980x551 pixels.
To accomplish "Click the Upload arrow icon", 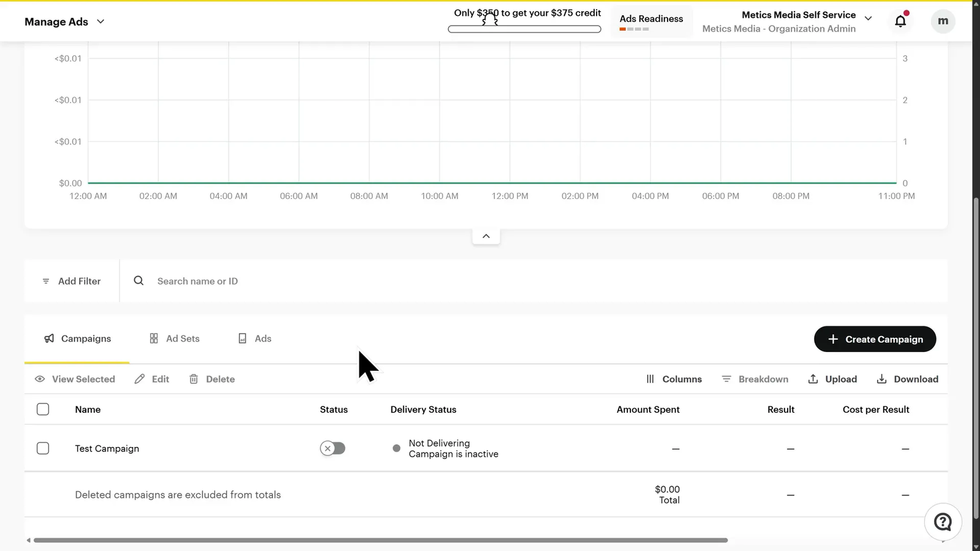I will (x=813, y=379).
